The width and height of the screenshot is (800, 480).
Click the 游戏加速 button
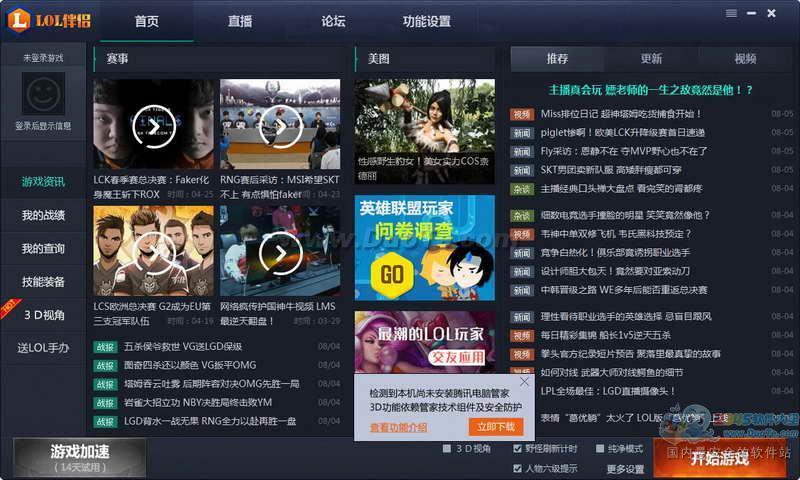click(x=80, y=458)
